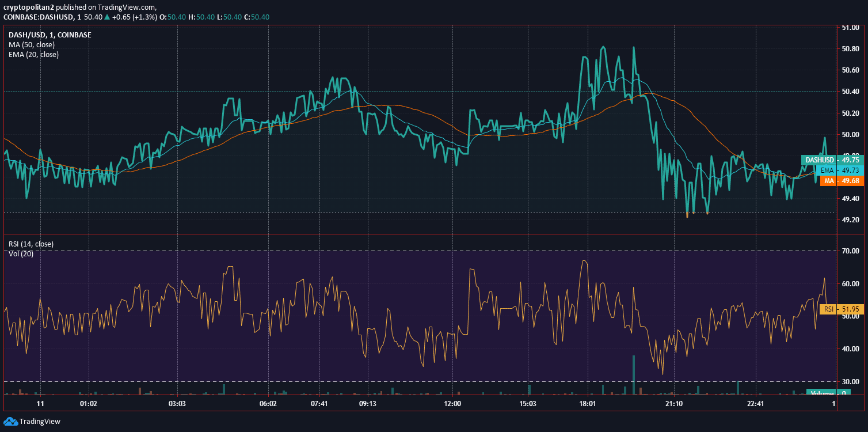Screen dimensions: 868x432
Task: Click the 07:41 time axis label
Action: pos(319,404)
